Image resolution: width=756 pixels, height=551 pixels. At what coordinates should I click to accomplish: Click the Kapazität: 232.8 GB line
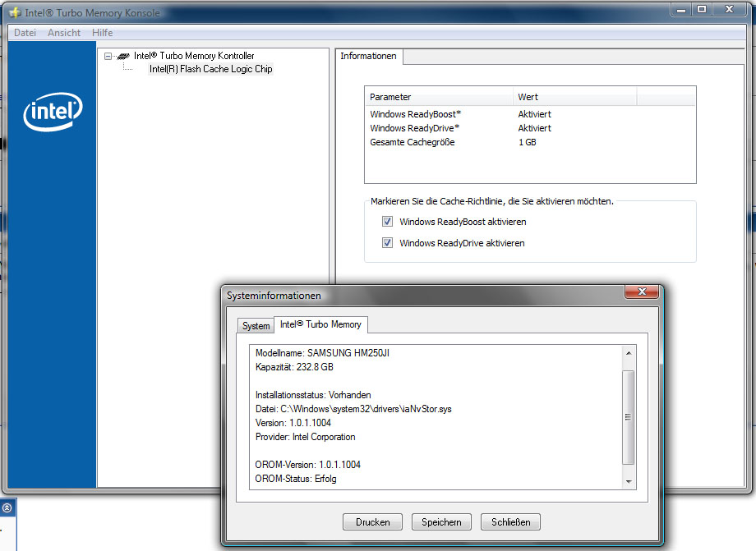coord(294,367)
